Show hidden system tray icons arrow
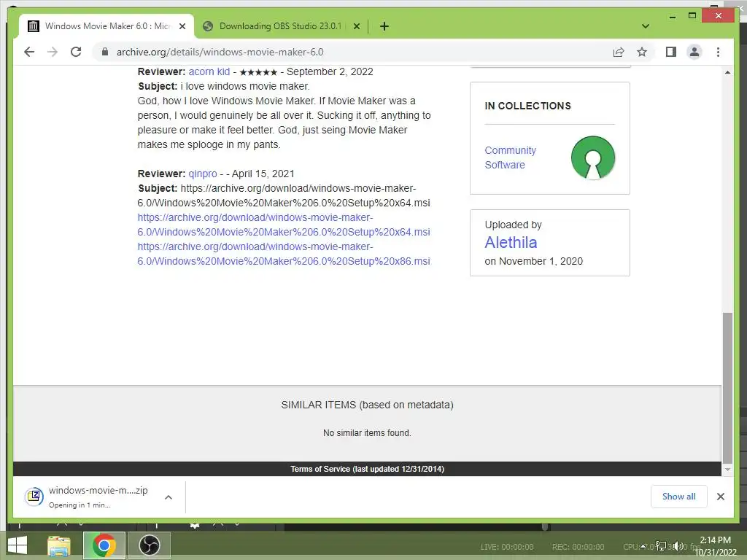The width and height of the screenshot is (747, 560). click(643, 547)
